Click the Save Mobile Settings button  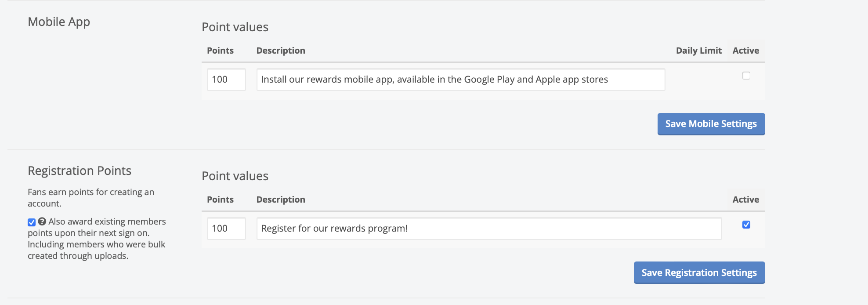[x=711, y=124]
